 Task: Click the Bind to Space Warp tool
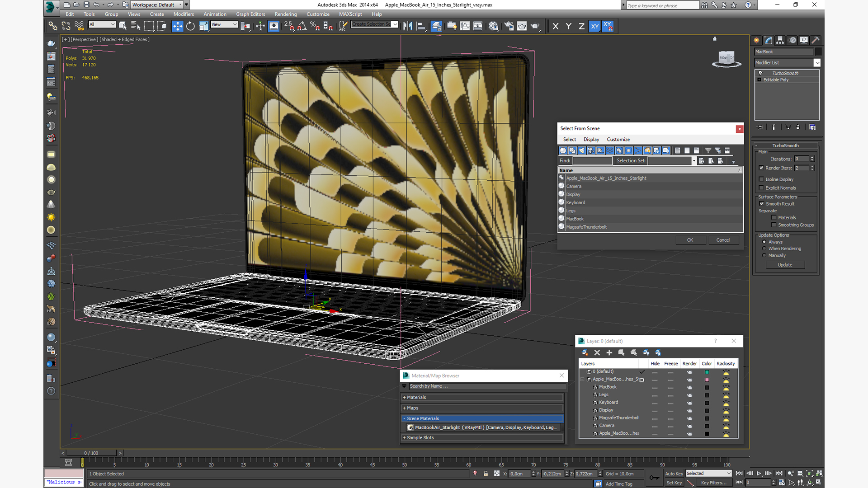tap(79, 26)
